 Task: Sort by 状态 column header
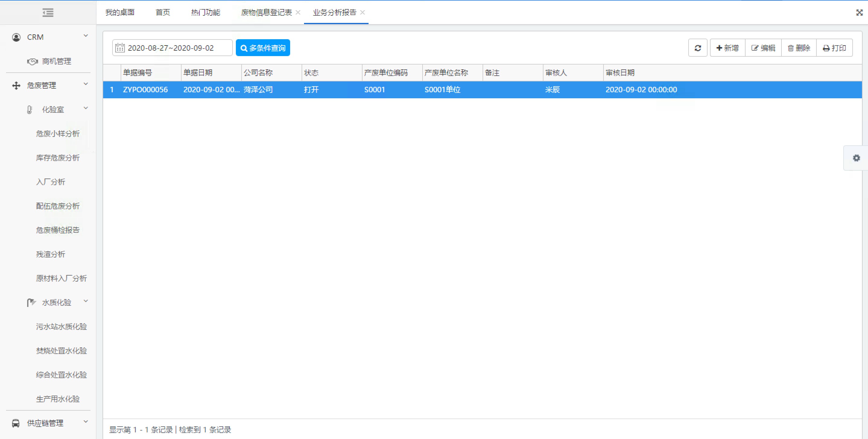(332, 73)
